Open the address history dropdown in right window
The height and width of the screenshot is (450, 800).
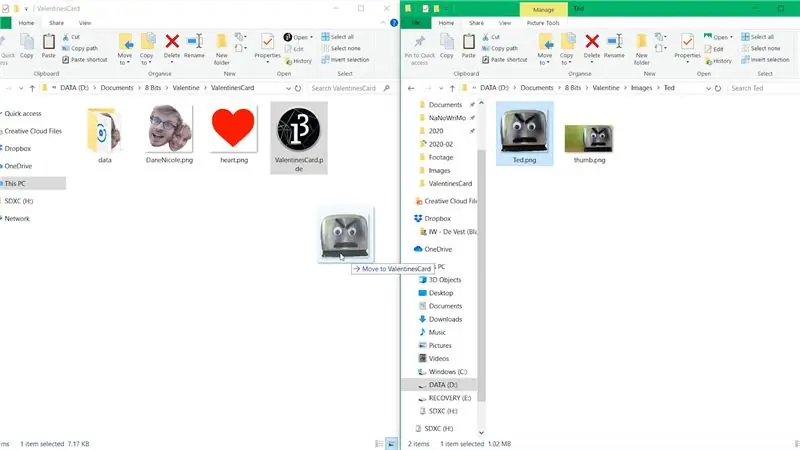tap(708, 88)
